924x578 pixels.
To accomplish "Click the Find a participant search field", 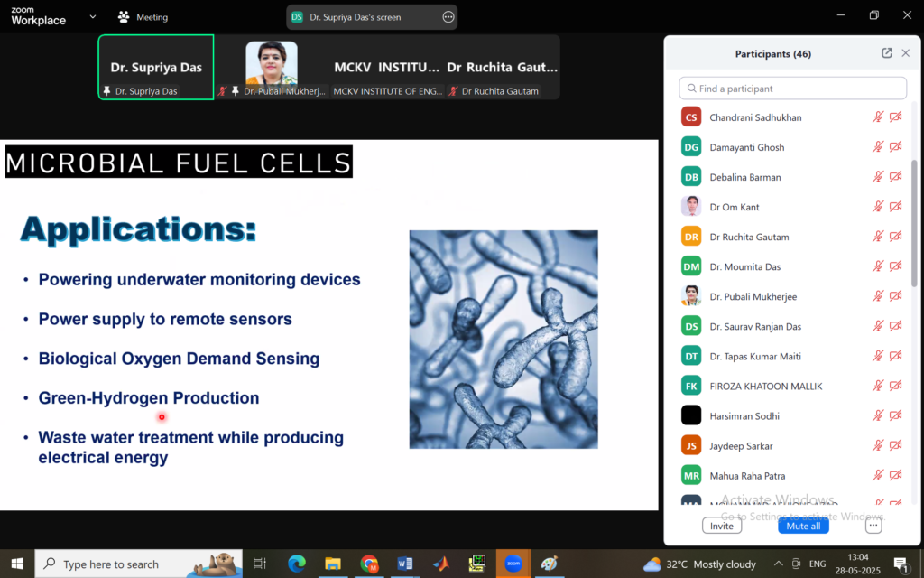I will (x=792, y=89).
